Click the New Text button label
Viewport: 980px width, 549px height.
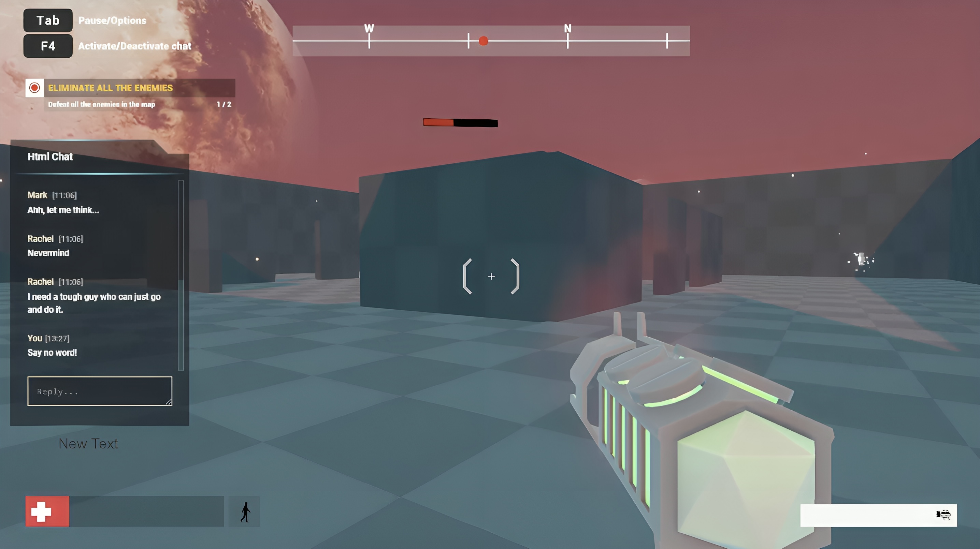pos(87,443)
